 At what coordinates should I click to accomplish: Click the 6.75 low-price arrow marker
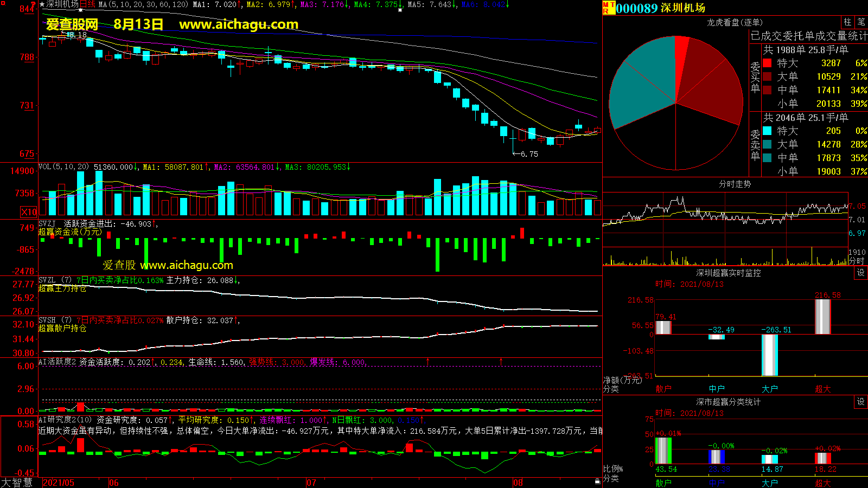tap(525, 154)
